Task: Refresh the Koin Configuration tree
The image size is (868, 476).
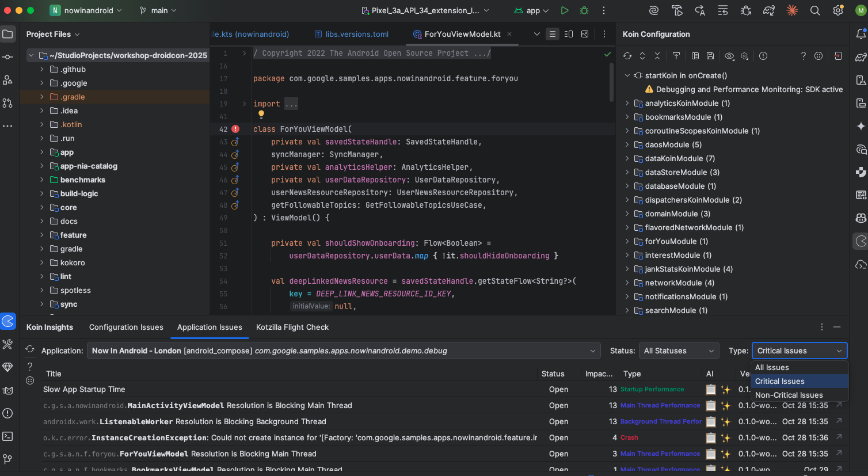Action: coord(627,56)
